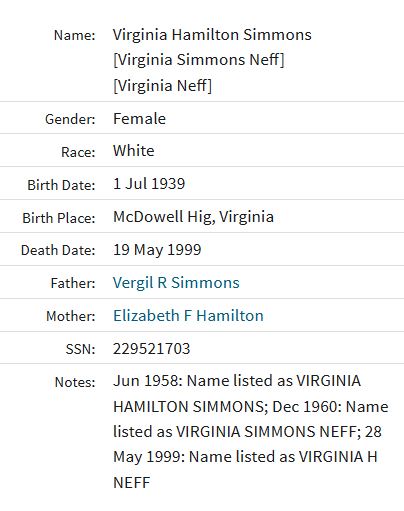
Task: Click the Mother field label
Action: 71,316
